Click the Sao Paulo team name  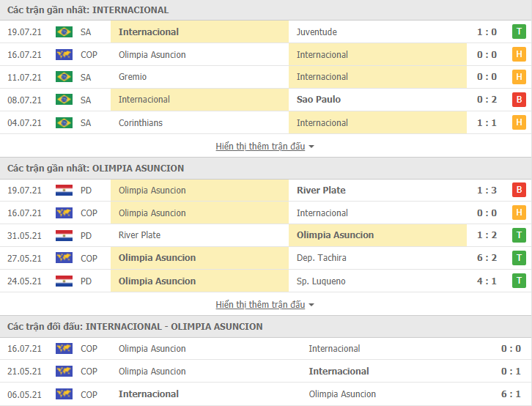pos(319,100)
